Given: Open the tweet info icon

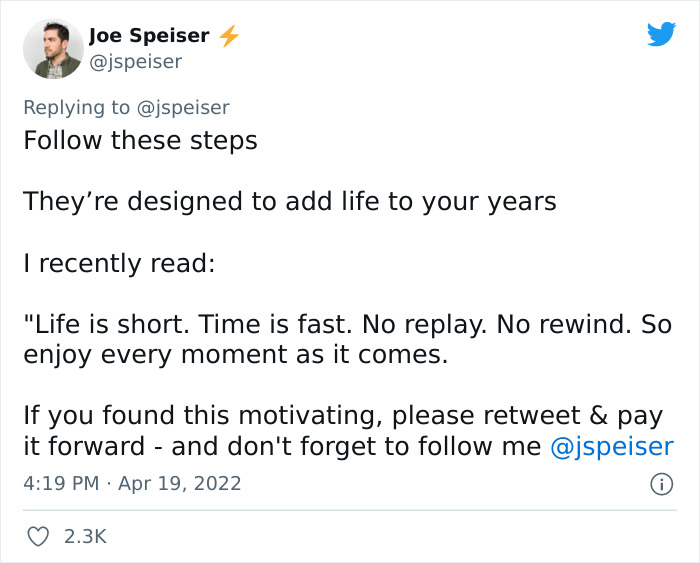Looking at the screenshot, I should pos(661,484).
